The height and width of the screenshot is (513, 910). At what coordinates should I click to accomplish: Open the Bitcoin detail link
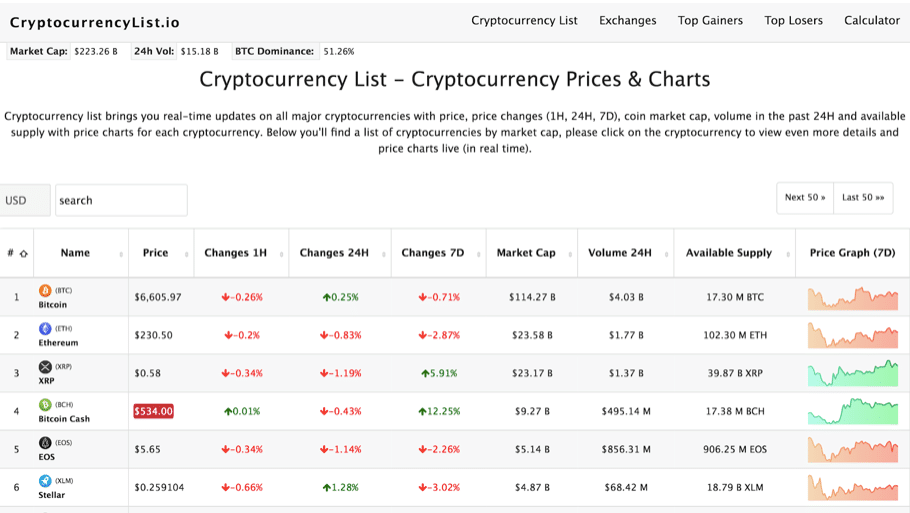point(52,305)
